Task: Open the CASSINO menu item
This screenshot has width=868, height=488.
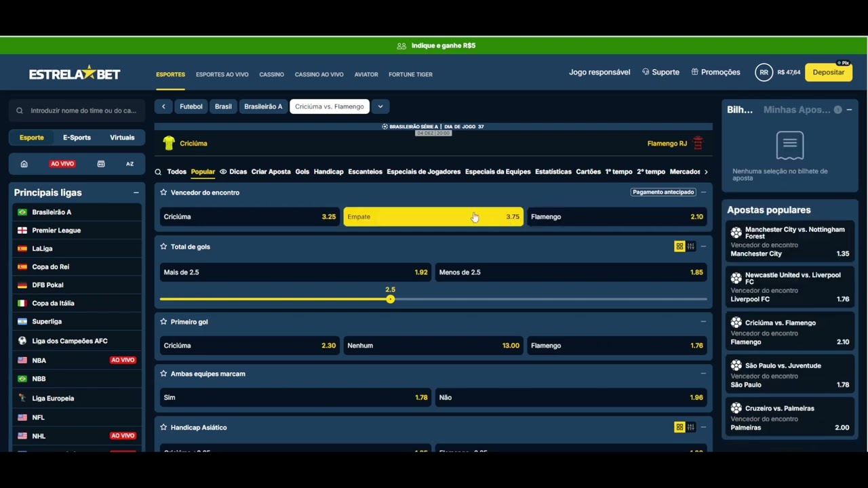Action: coord(271,75)
